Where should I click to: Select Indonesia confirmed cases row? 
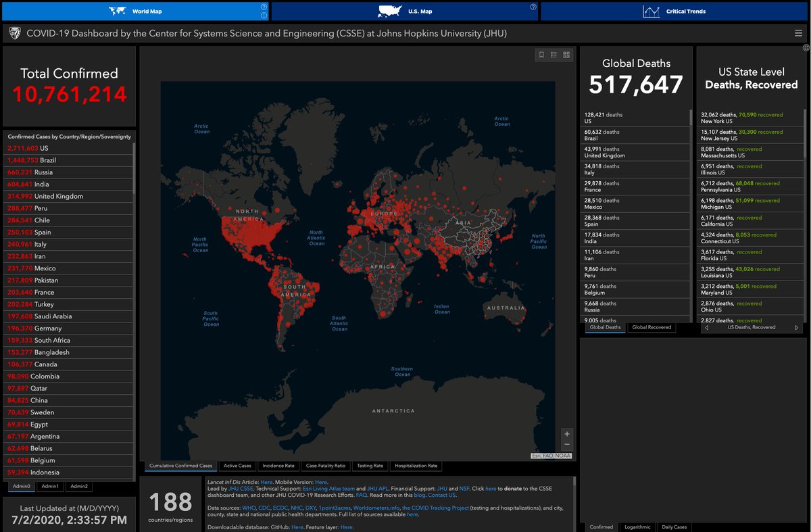[x=69, y=473]
